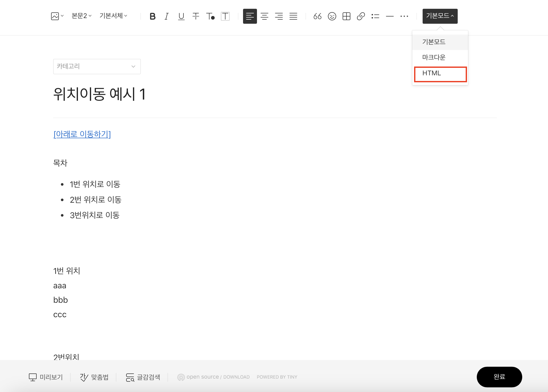Expand the 카테고리 dropdown
Screen dimensions: 548x392
[97, 67]
